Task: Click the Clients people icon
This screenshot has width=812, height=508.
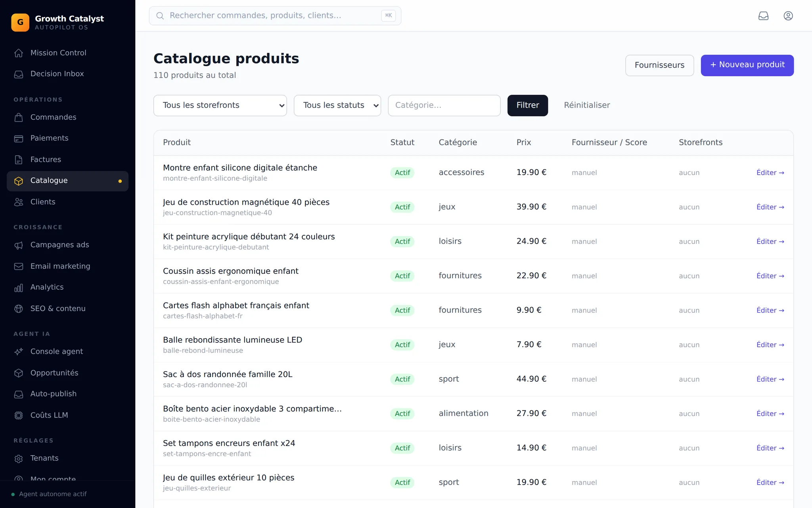Action: (x=19, y=202)
